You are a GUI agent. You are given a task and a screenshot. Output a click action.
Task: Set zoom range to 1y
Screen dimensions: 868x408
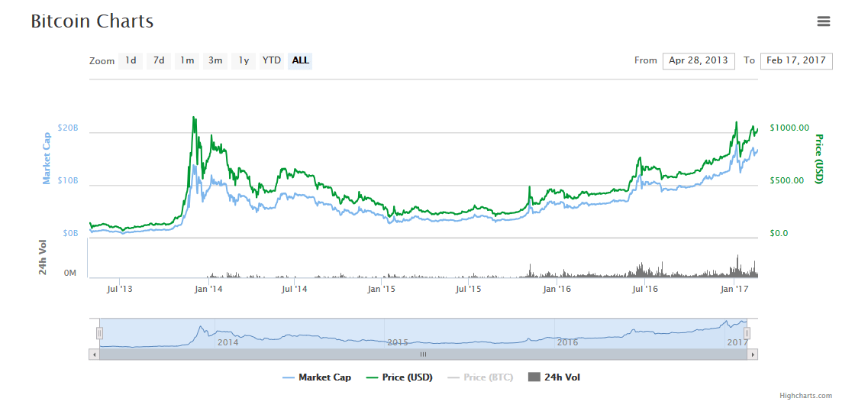coord(244,60)
